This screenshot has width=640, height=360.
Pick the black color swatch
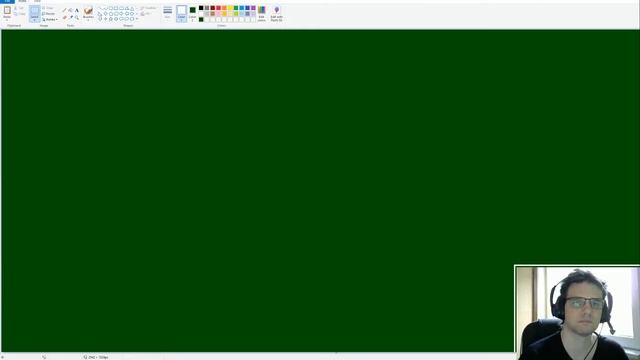pyautogui.click(x=201, y=8)
